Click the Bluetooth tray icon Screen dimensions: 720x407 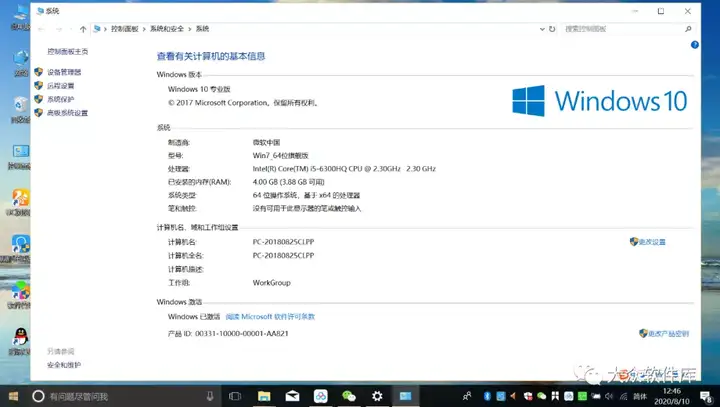(487, 396)
